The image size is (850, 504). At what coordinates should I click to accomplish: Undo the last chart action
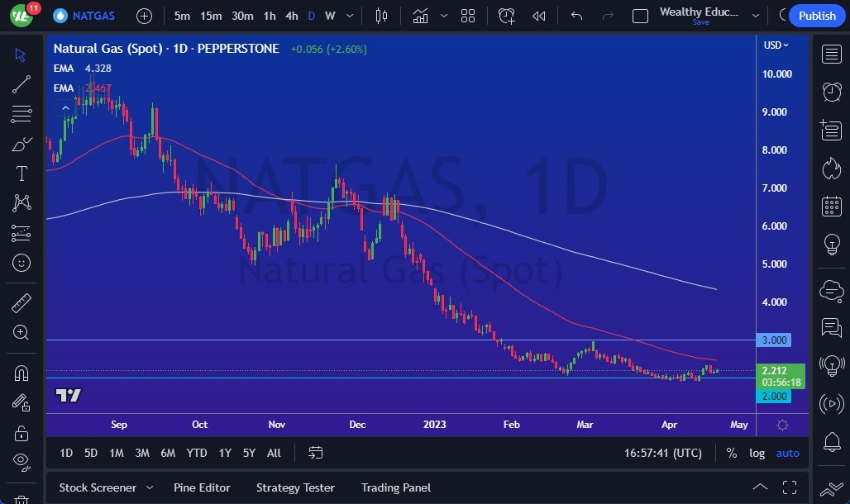pos(577,17)
